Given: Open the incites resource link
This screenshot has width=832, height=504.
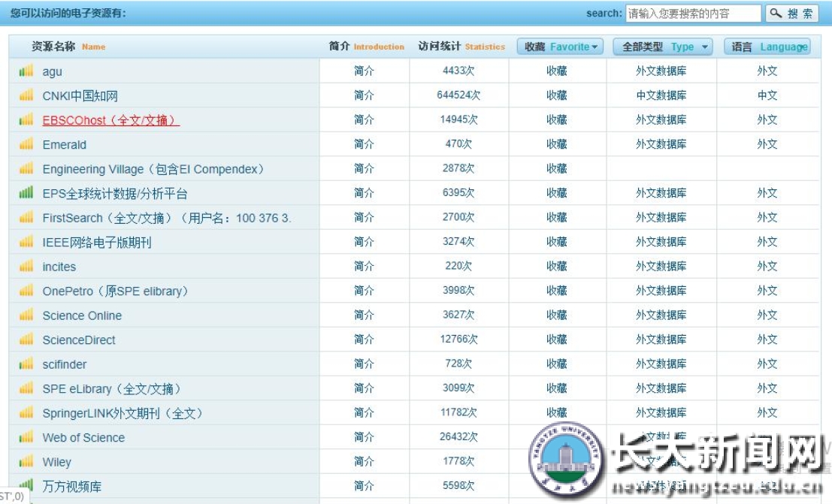Looking at the screenshot, I should 59,267.
